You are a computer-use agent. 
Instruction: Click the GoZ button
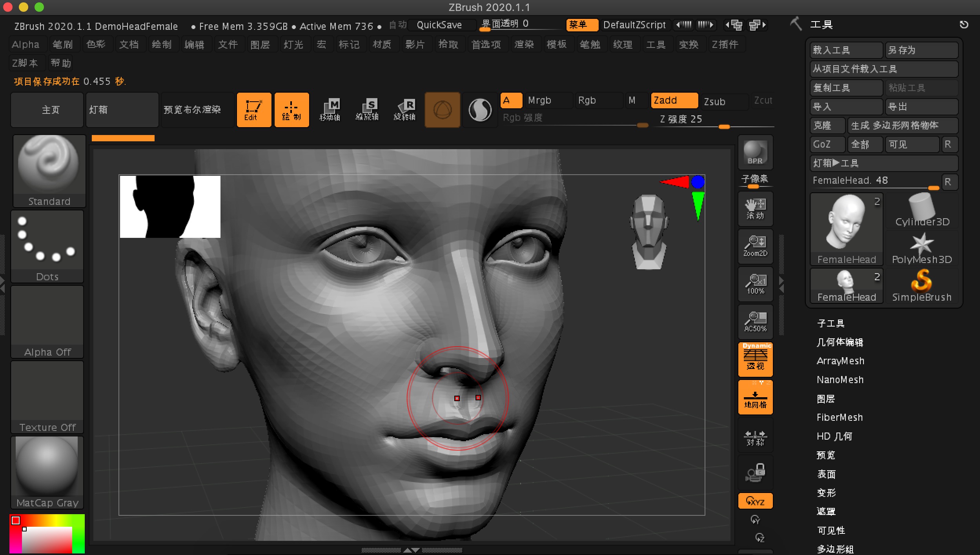[827, 144]
